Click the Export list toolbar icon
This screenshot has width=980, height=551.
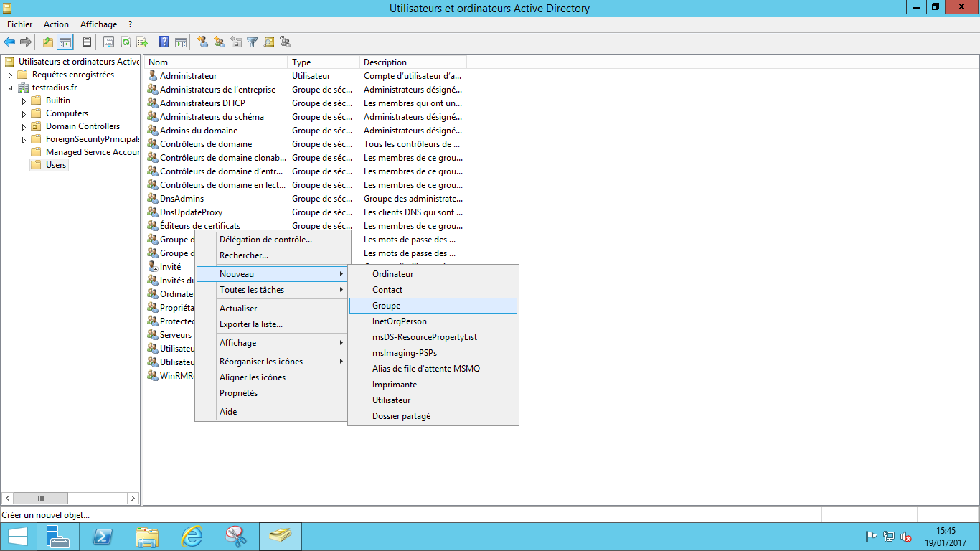click(142, 42)
